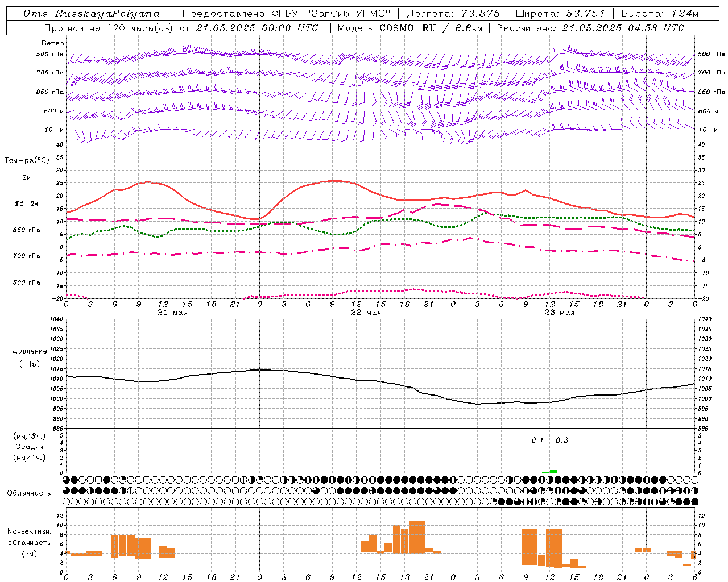Click the 10 м wind level label on the left
Image resolution: width=728 pixels, height=582 pixels.
[54, 130]
